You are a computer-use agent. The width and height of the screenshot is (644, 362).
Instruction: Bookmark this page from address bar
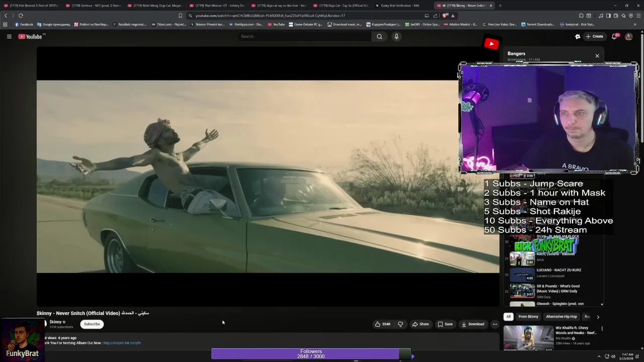click(181, 16)
